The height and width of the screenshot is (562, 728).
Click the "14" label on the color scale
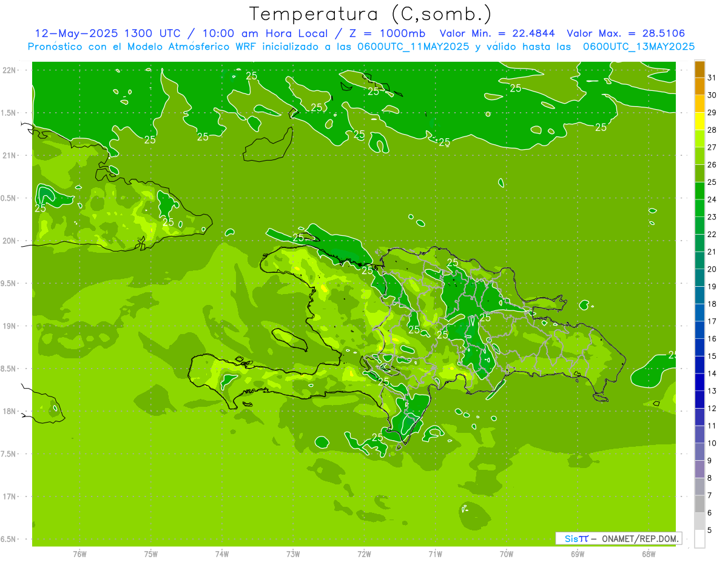click(712, 373)
